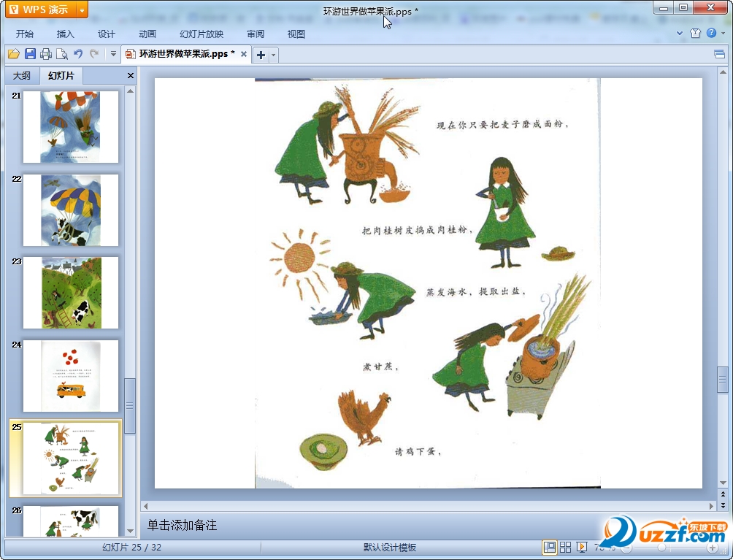Open the 视图 ribbon tab
Screen dimensions: 733x560
pos(296,34)
